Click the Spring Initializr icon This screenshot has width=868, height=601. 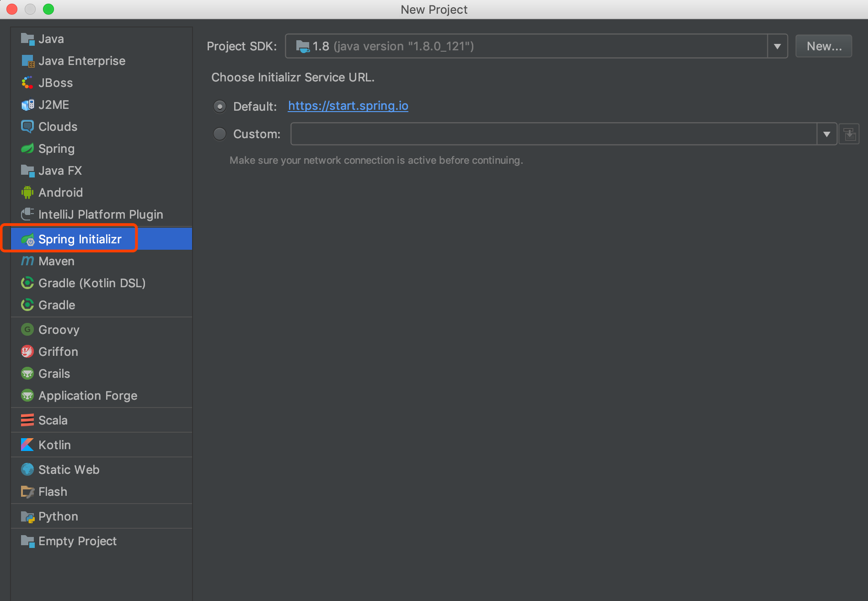[x=27, y=240]
